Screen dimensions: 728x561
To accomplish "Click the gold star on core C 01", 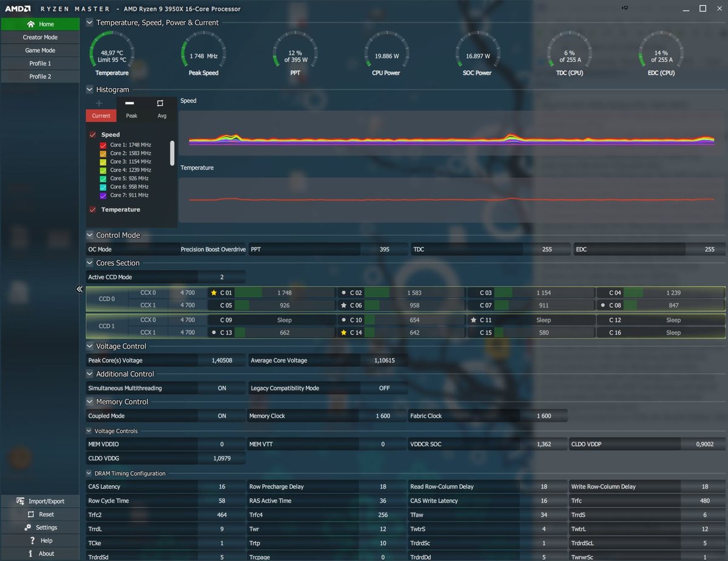I will [x=214, y=293].
